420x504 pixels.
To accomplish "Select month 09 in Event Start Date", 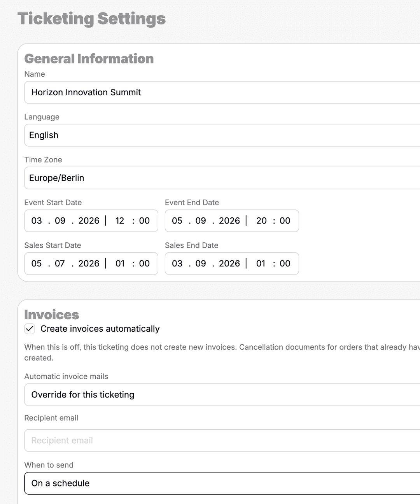I will (x=60, y=221).
